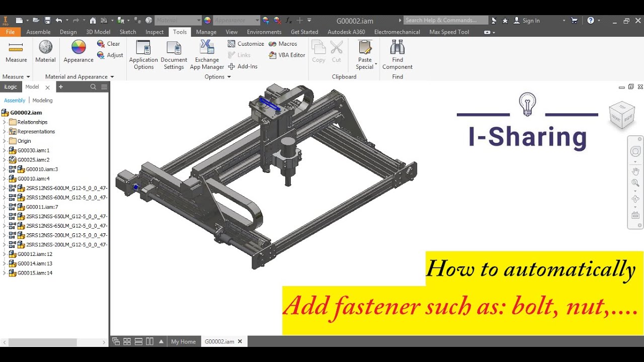Select G00011.iam:7 in the browser
The height and width of the screenshot is (362, 644).
[42, 207]
